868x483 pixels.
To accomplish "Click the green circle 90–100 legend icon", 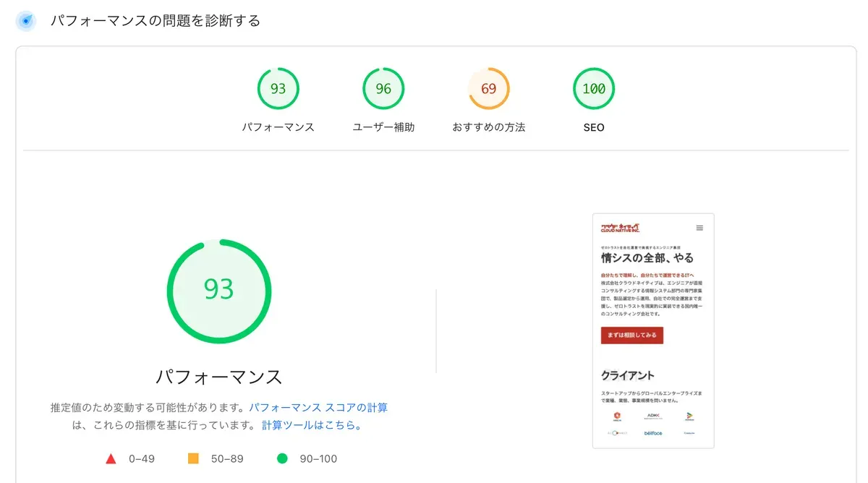I will click(x=282, y=458).
